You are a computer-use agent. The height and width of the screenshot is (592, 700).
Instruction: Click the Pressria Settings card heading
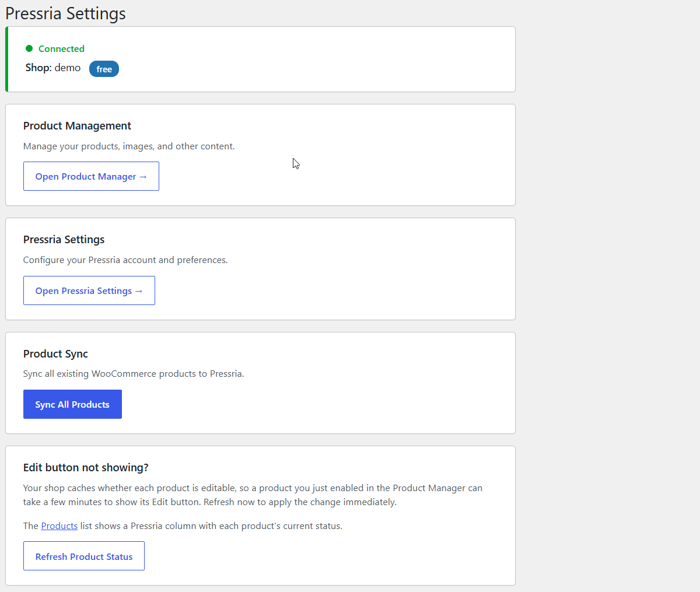coord(64,239)
